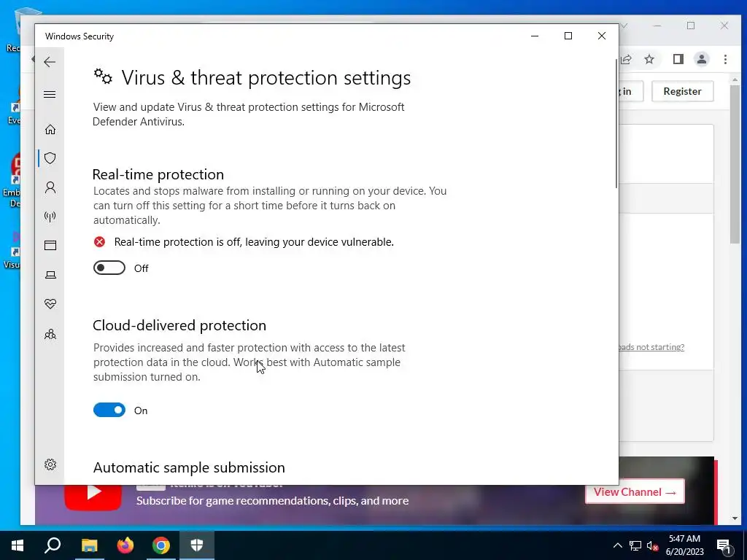747x560 pixels.
Task: Open Device security laptop icon
Action: pyautogui.click(x=50, y=275)
